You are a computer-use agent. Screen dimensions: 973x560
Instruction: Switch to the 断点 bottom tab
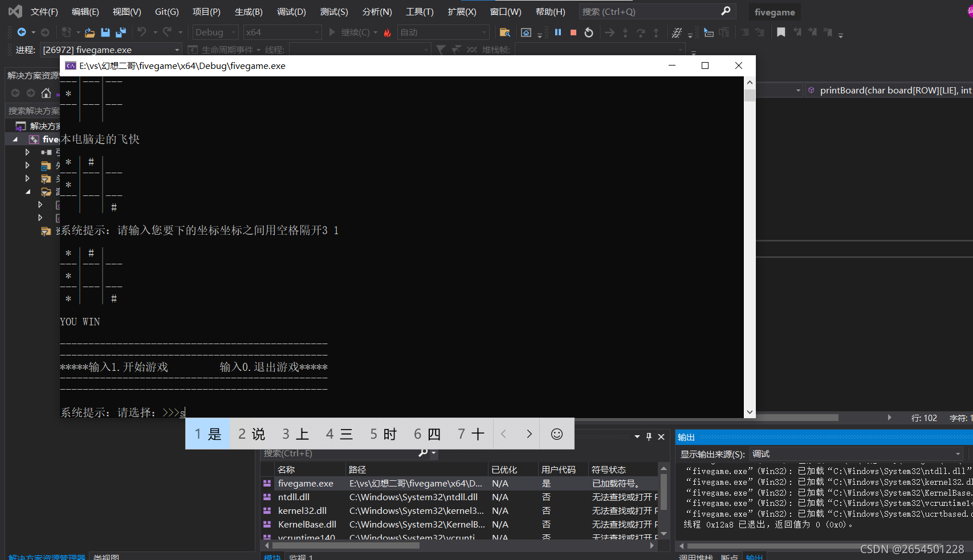729,557
